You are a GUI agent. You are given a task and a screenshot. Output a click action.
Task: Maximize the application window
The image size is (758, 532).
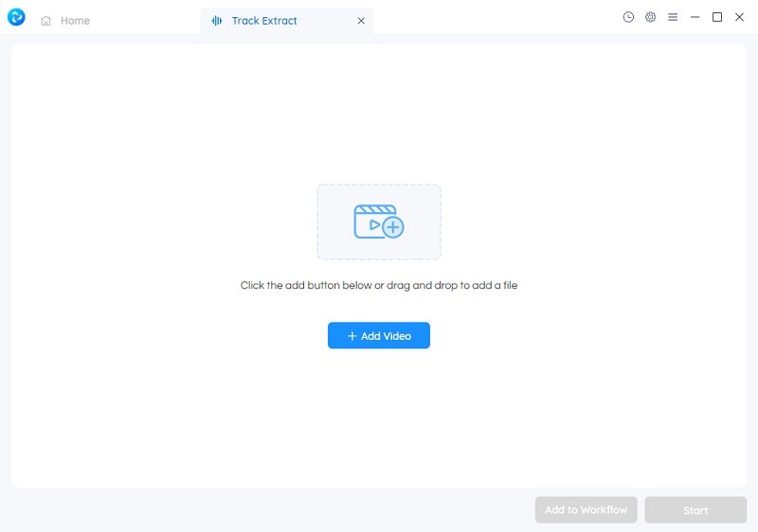(717, 17)
